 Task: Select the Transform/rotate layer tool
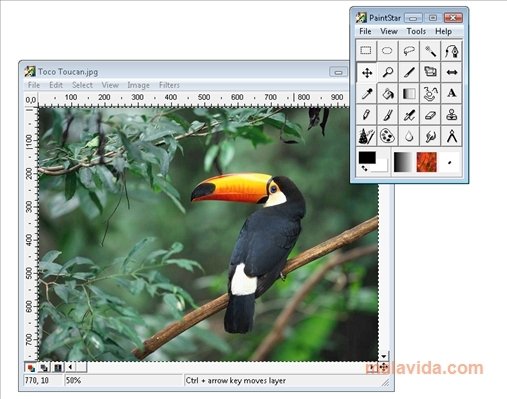pyautogui.click(x=430, y=94)
